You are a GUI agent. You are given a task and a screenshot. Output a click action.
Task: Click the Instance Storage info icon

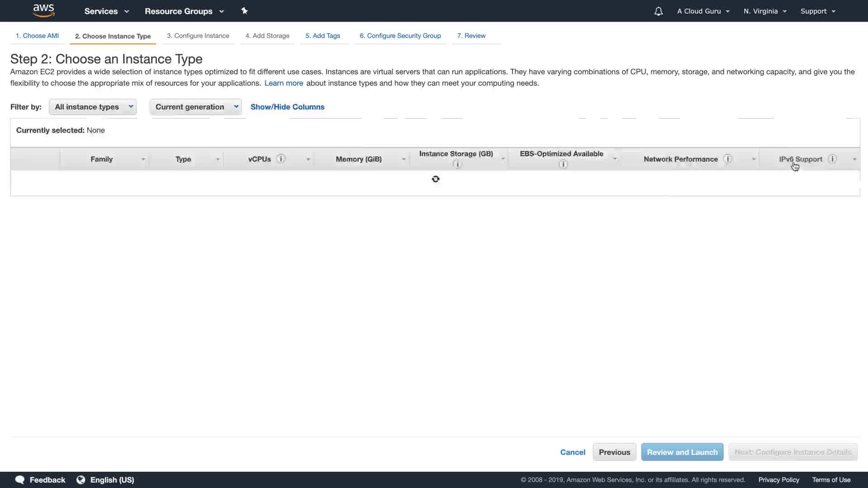pos(457,164)
